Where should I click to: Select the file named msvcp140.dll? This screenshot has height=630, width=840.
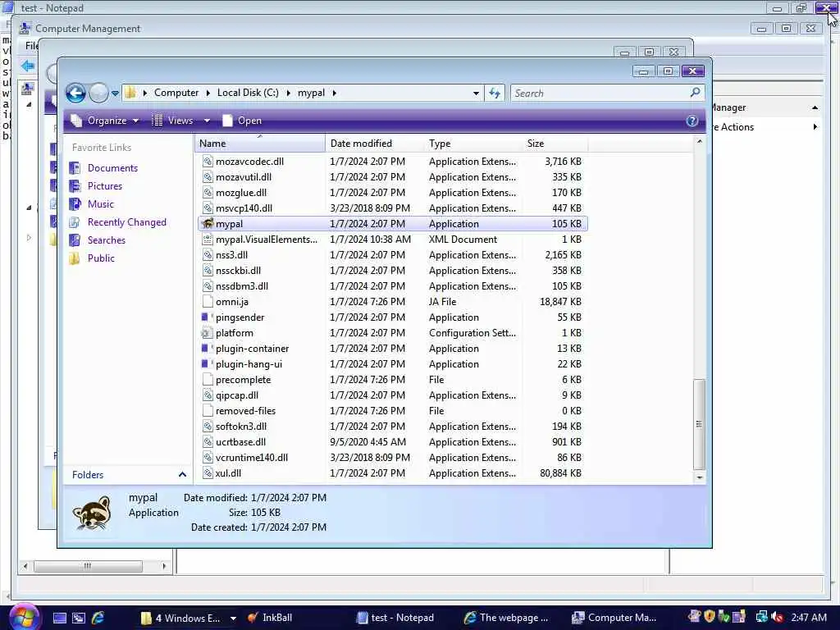click(x=244, y=208)
